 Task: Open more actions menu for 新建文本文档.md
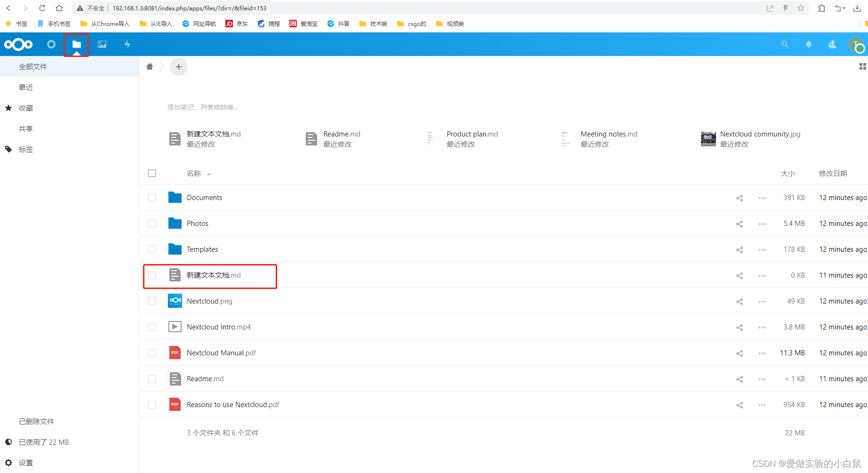762,276
